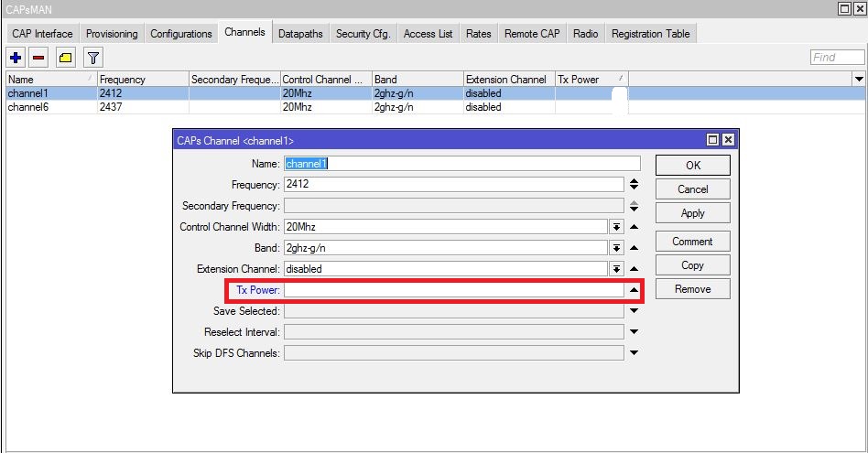Click the Find search box

[837, 57]
